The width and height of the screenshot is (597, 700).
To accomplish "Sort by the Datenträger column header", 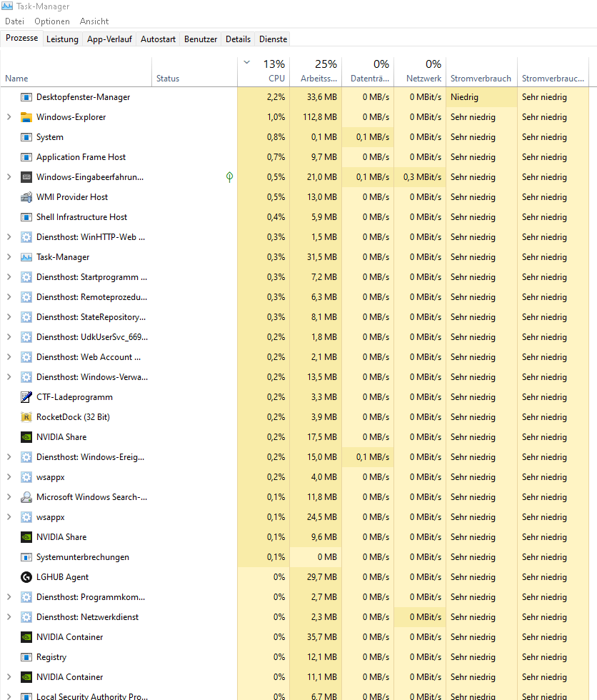I will click(368, 72).
